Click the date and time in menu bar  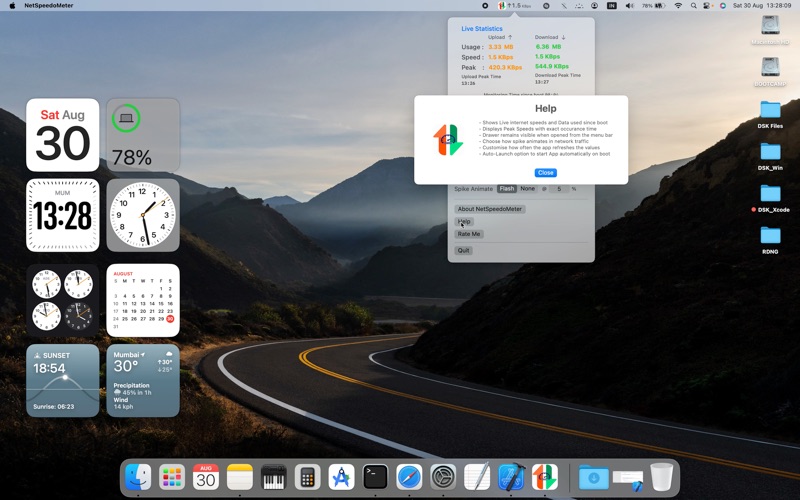762,6
